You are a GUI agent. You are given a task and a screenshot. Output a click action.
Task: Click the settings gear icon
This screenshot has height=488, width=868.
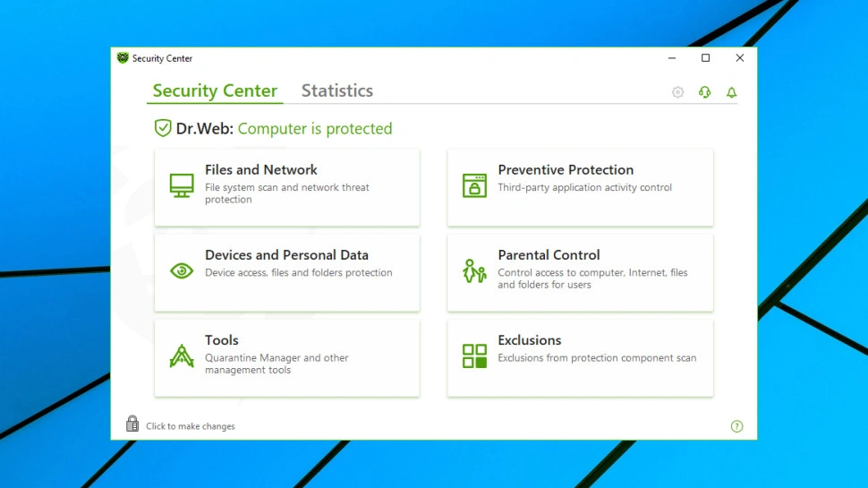tap(677, 92)
